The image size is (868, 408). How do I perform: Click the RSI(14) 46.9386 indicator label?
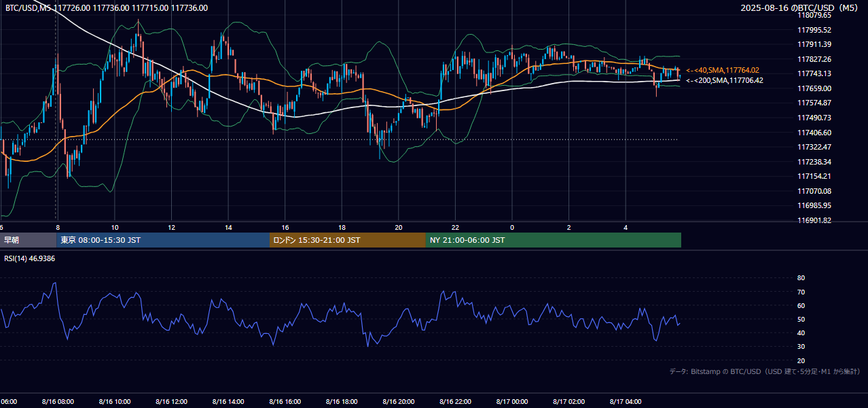pyautogui.click(x=30, y=258)
